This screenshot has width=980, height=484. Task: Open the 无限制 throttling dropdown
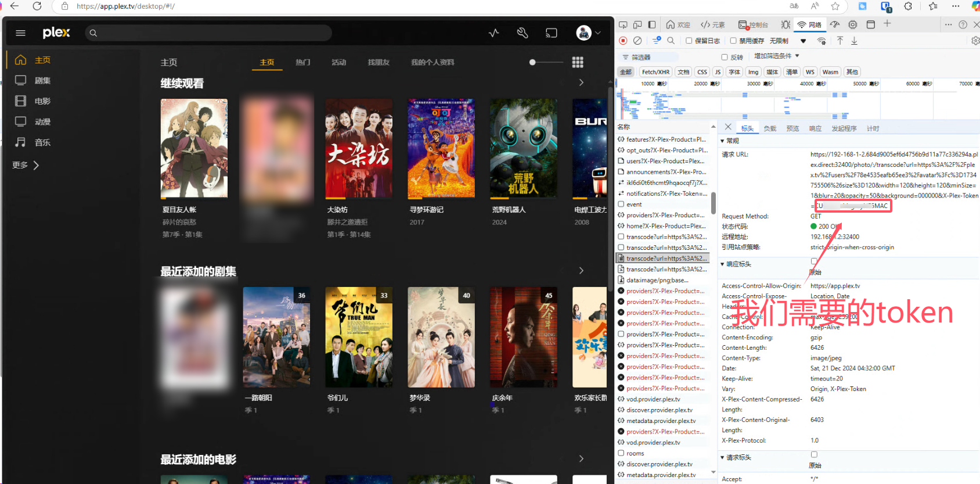click(x=788, y=41)
